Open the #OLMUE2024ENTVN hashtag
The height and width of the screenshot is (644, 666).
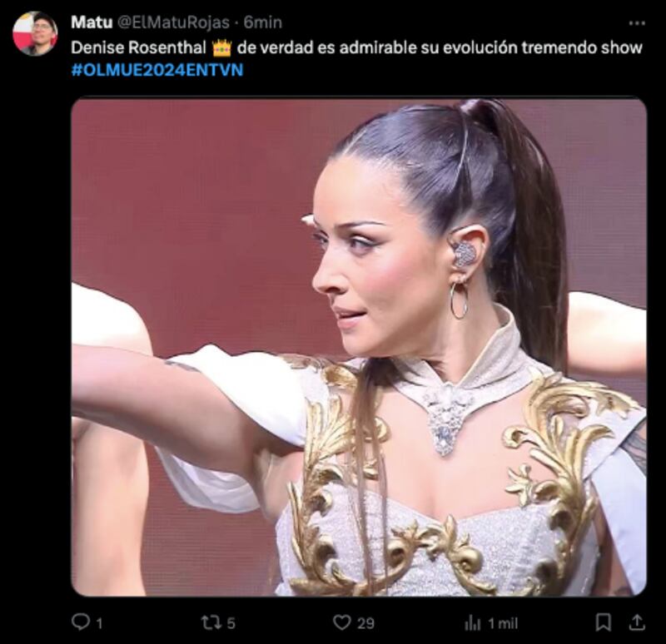click(157, 70)
